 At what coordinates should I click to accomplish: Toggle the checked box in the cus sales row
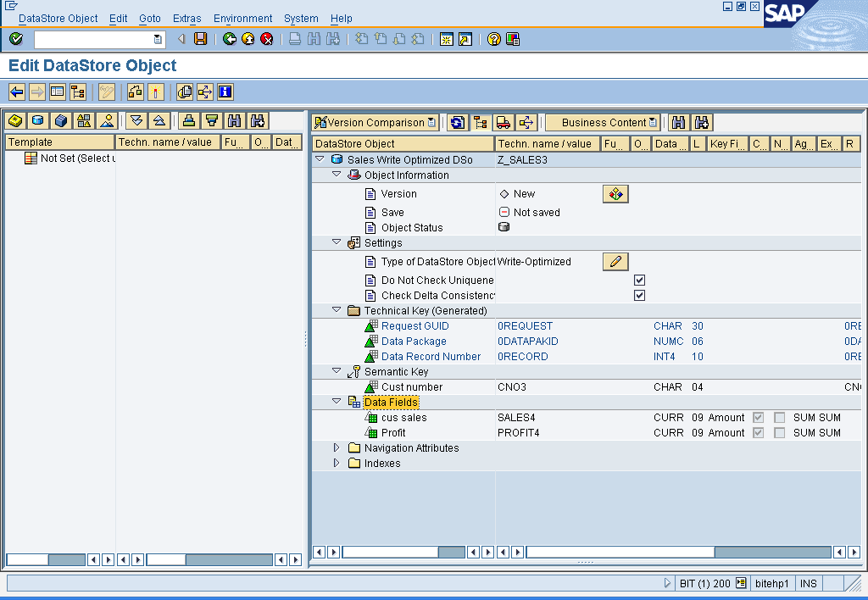point(759,417)
